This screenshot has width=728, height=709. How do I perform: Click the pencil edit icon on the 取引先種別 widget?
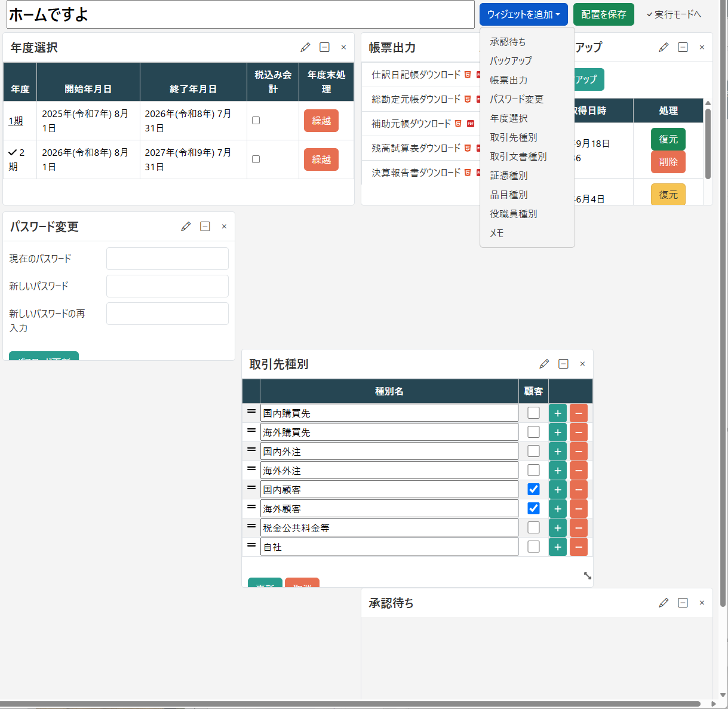[x=544, y=363]
